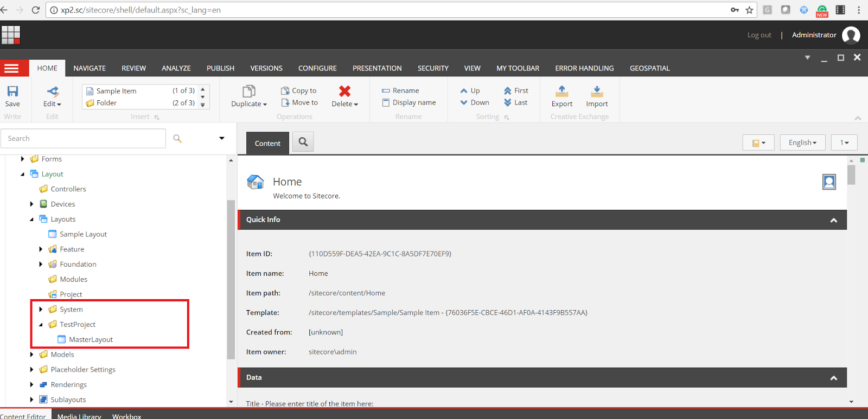Move item Up in sorting
Viewport: 868px width, 419px height.
pos(470,91)
